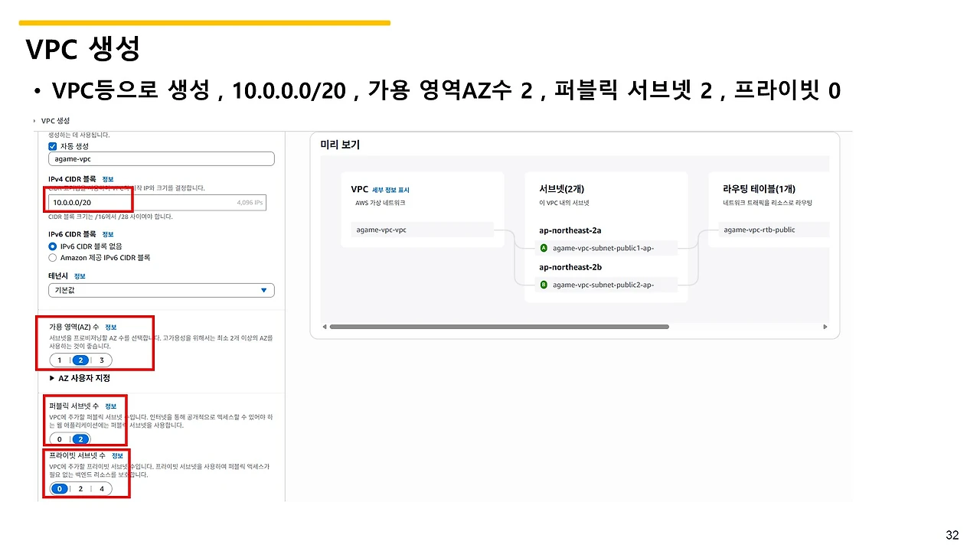Click the right arrow of the preview scrollbar
Screen dimensions: 980x551
825,327
